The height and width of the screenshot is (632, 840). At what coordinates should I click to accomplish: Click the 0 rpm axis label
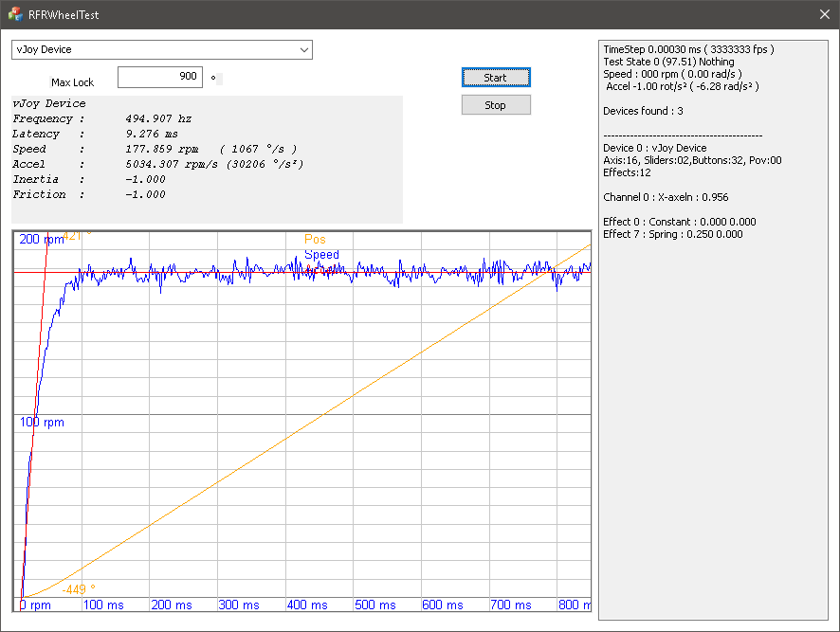(35, 605)
